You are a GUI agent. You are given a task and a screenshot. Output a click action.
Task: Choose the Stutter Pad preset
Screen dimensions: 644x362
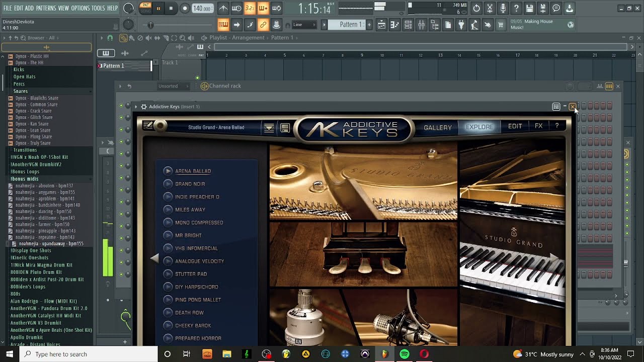[191, 274]
